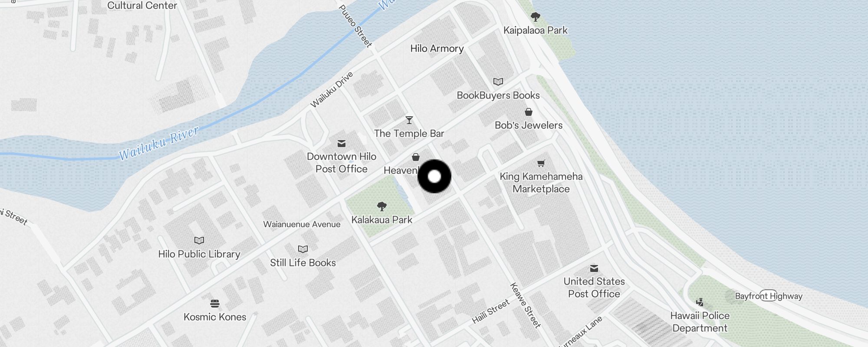Click the Bayfront Highway label
The height and width of the screenshot is (347, 868).
[x=769, y=296]
